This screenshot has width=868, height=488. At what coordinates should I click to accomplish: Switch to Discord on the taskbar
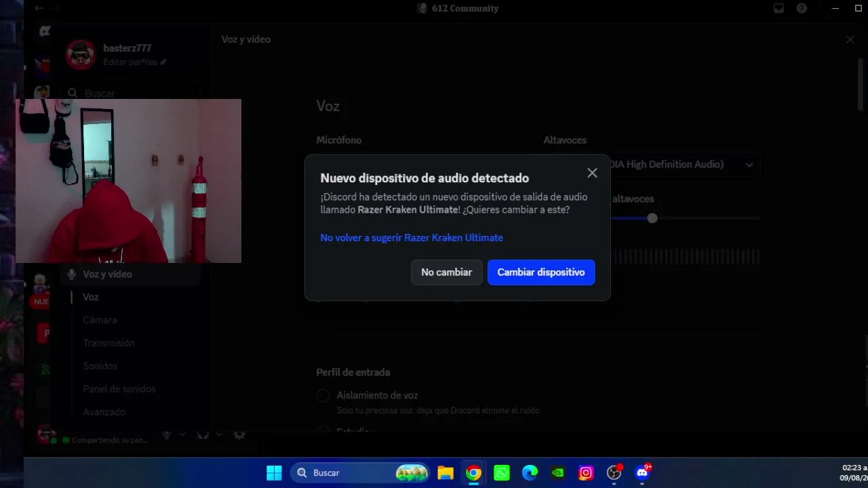point(642,473)
